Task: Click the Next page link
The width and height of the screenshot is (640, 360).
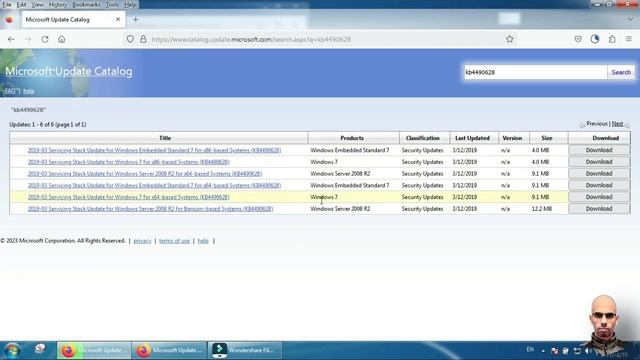Action: (x=617, y=124)
